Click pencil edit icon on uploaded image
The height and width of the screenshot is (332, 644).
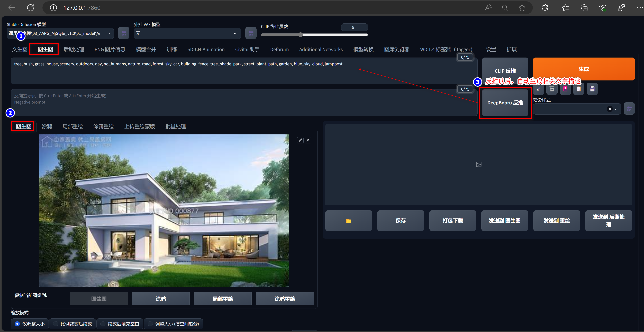tap(300, 140)
